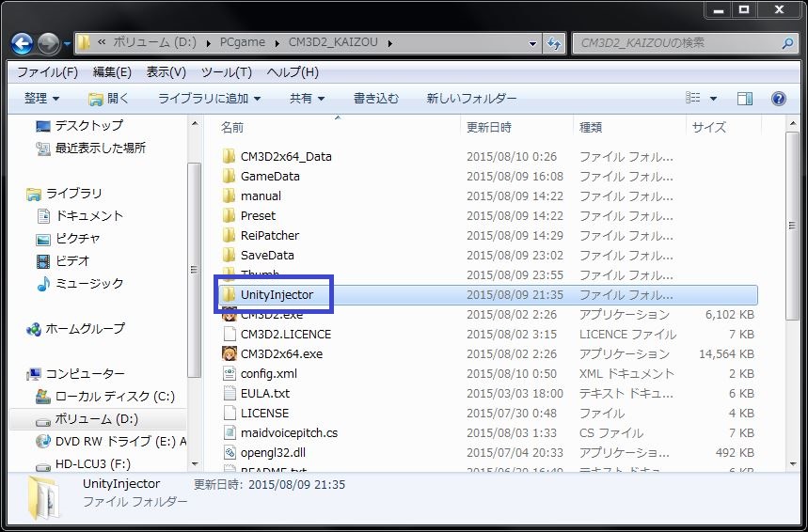Open the 表示(V) menu
Viewport: 808px width, 532px height.
click(x=166, y=71)
